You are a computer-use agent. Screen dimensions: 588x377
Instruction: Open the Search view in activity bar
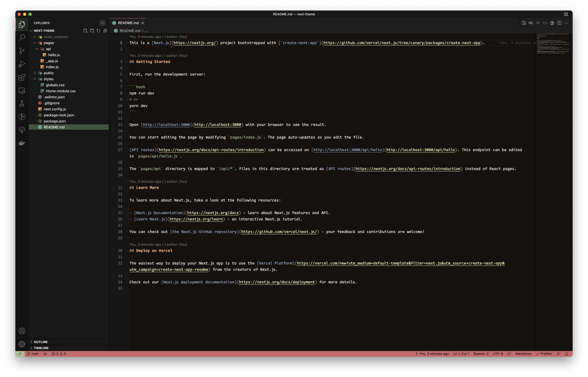[22, 38]
